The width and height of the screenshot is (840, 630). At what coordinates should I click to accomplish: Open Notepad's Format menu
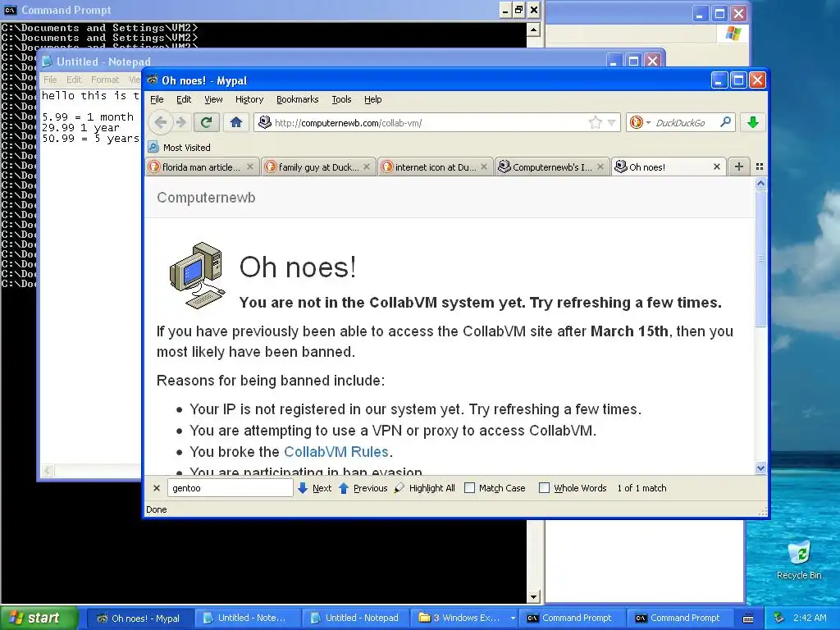pyautogui.click(x=105, y=80)
